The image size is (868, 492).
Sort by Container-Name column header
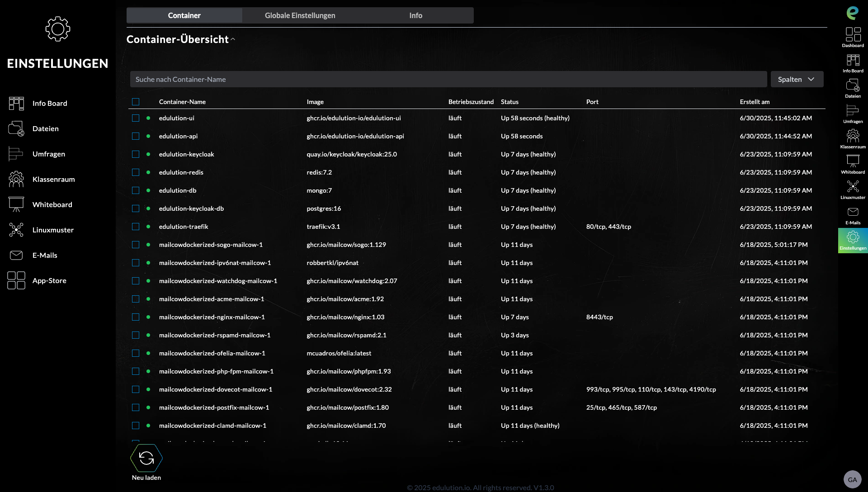pos(182,102)
